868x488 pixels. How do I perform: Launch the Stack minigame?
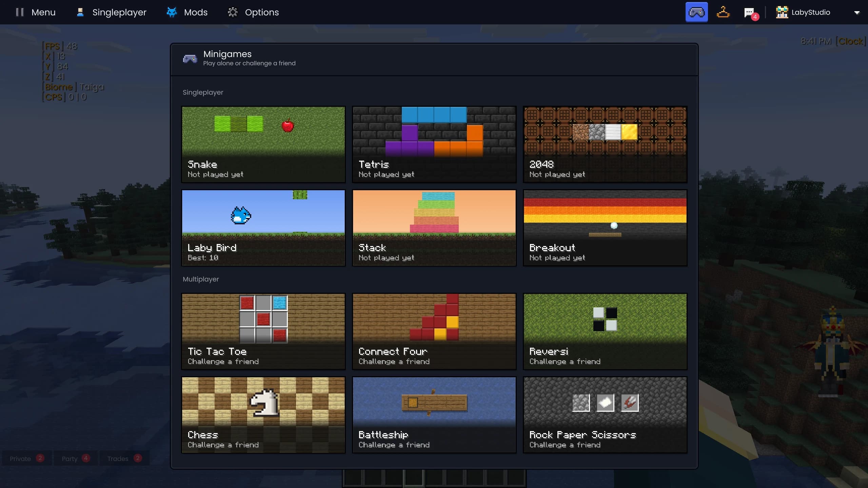pyautogui.click(x=434, y=228)
